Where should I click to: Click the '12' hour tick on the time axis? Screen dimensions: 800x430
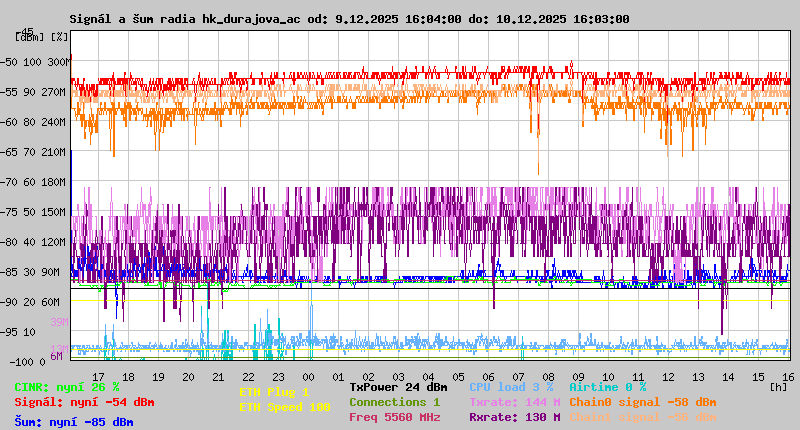(668, 377)
